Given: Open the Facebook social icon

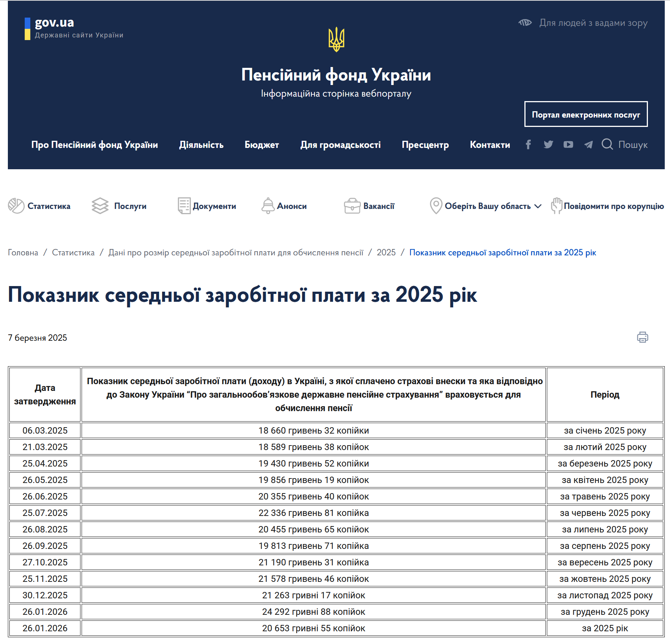Looking at the screenshot, I should click(528, 145).
